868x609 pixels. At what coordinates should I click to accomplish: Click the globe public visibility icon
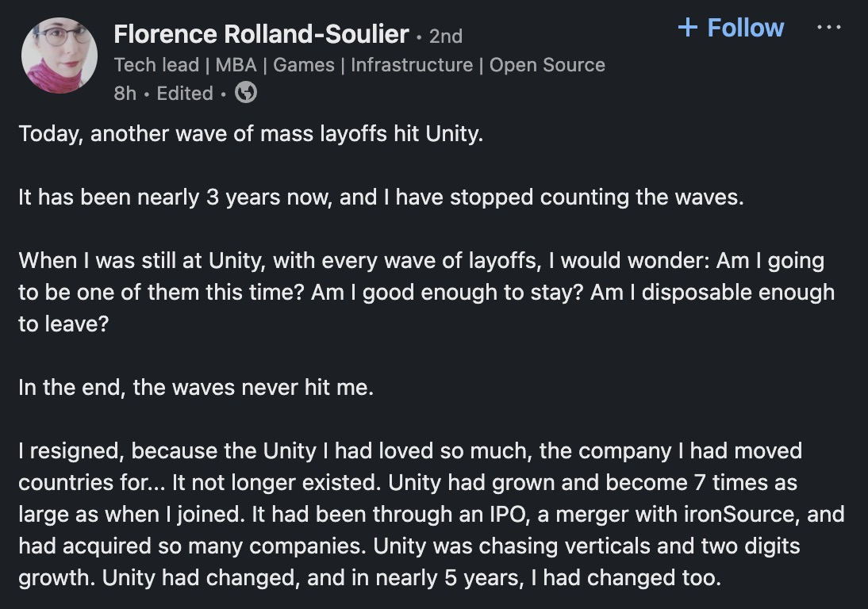[246, 93]
